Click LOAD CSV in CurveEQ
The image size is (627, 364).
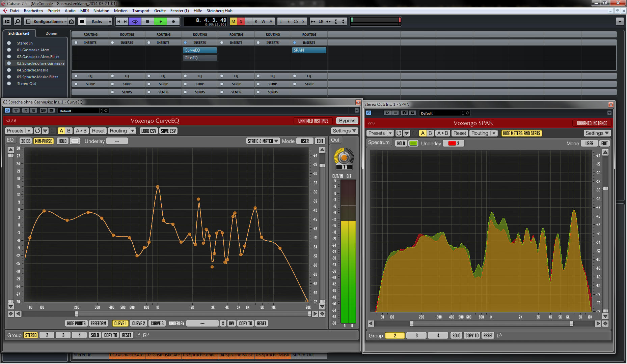149,131
